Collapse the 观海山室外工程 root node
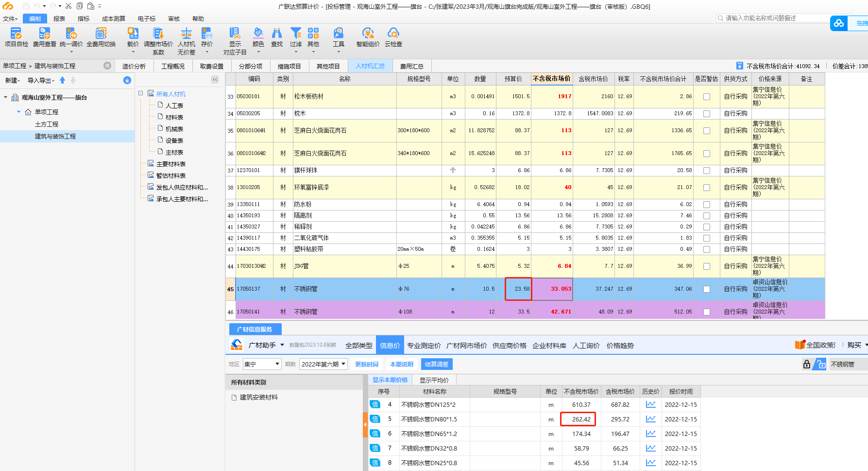868x471 pixels. pos(6,97)
